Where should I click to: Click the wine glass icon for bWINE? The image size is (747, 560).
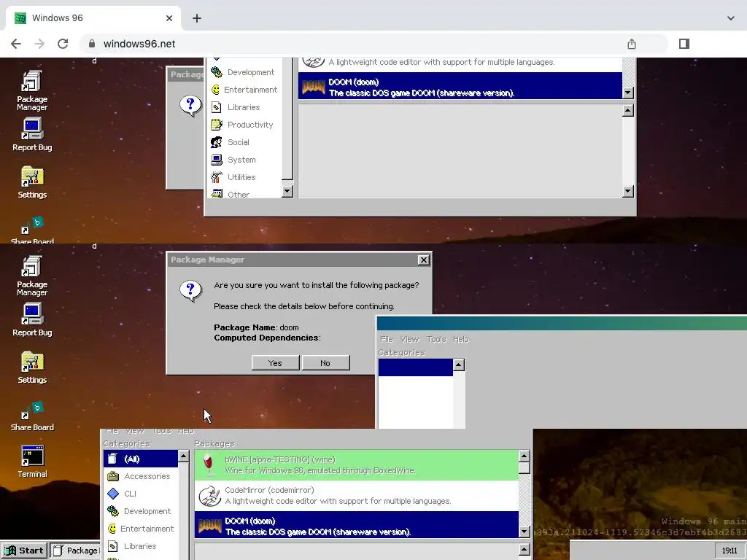click(x=208, y=464)
